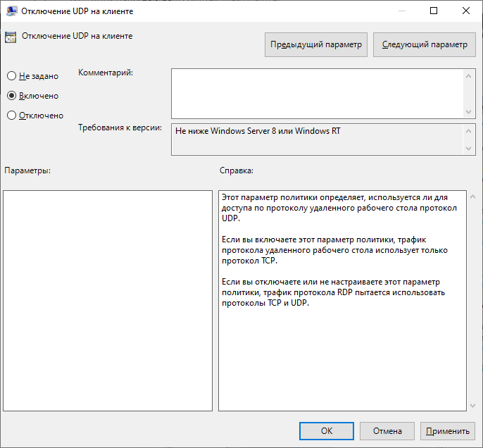This screenshot has width=483, height=448.
Task: Apply changes with 'Применить'
Action: click(447, 431)
